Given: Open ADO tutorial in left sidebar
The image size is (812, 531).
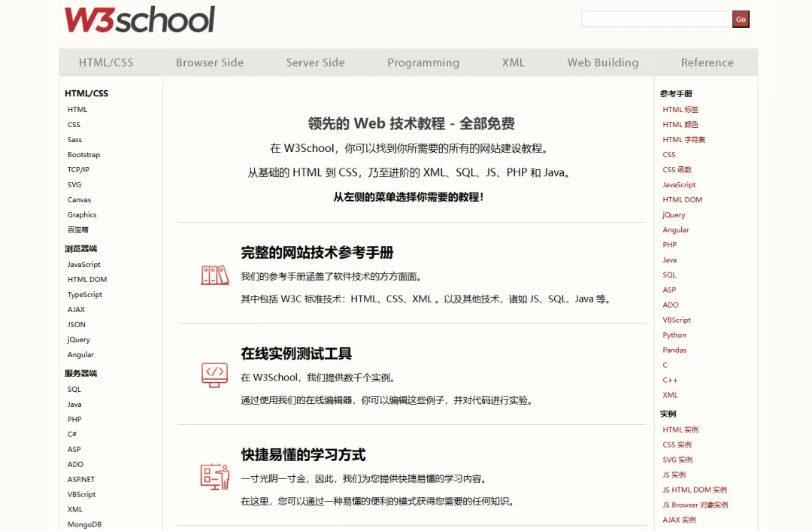Looking at the screenshot, I should tap(75, 464).
